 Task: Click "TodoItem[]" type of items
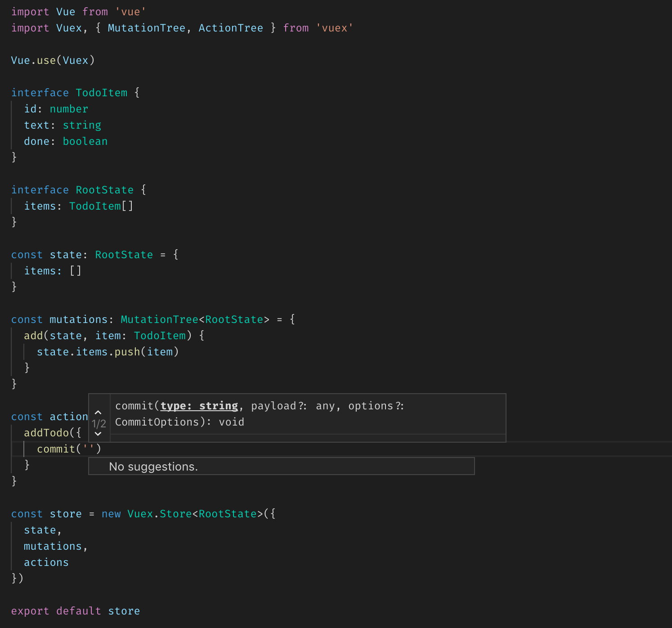(101, 206)
